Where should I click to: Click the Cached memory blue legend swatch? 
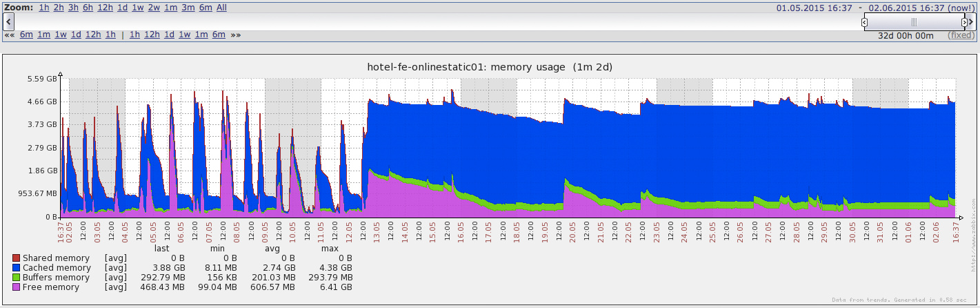[17, 268]
